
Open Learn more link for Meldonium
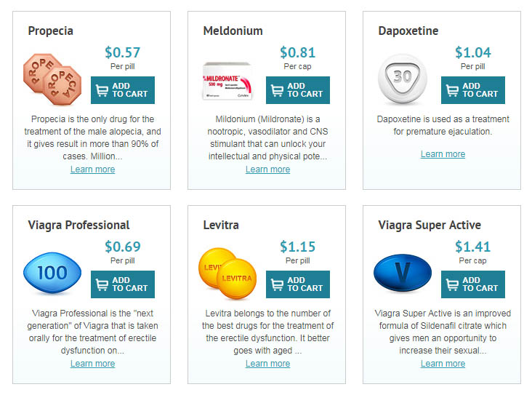click(x=267, y=169)
